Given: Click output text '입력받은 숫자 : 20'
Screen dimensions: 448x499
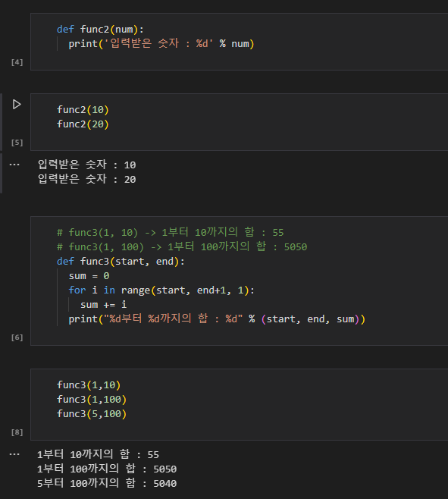Looking at the screenshot, I should [87, 179].
